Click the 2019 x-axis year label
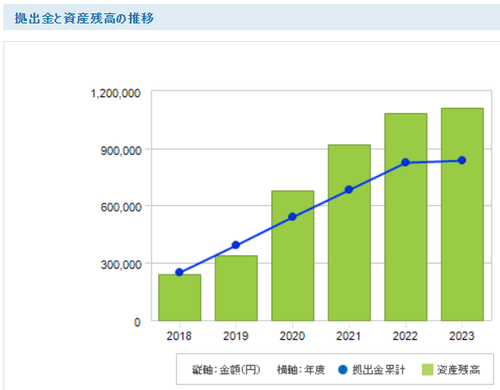The width and height of the screenshot is (500, 390). tap(236, 336)
